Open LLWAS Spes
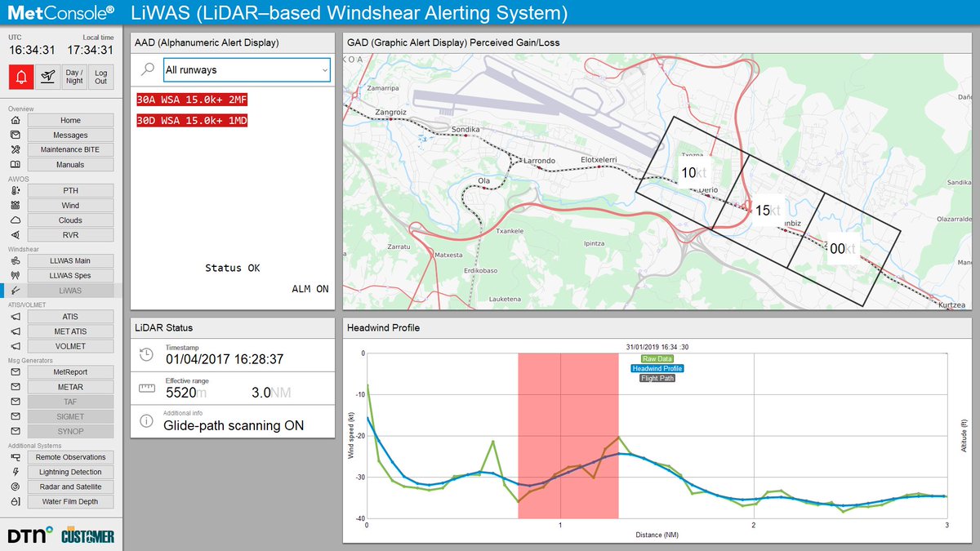 pos(70,275)
